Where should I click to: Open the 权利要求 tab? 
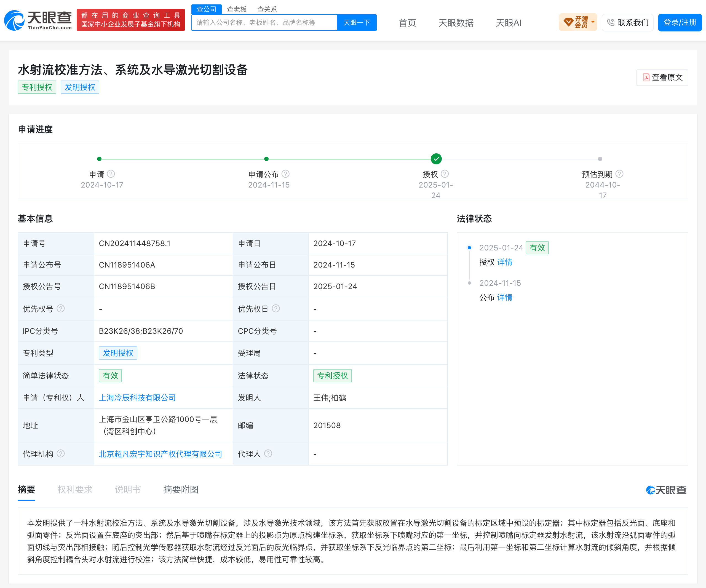pyautogui.click(x=75, y=490)
